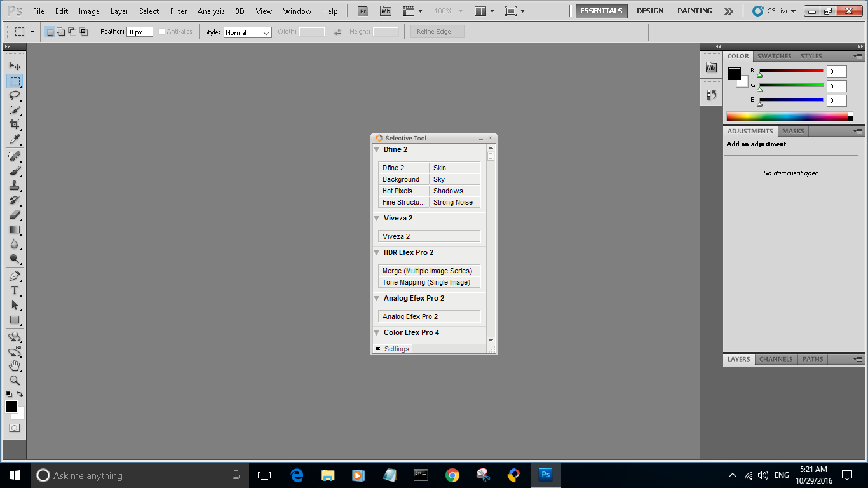
Task: Select the Spot Healing Brush tool
Action: [x=15, y=156]
